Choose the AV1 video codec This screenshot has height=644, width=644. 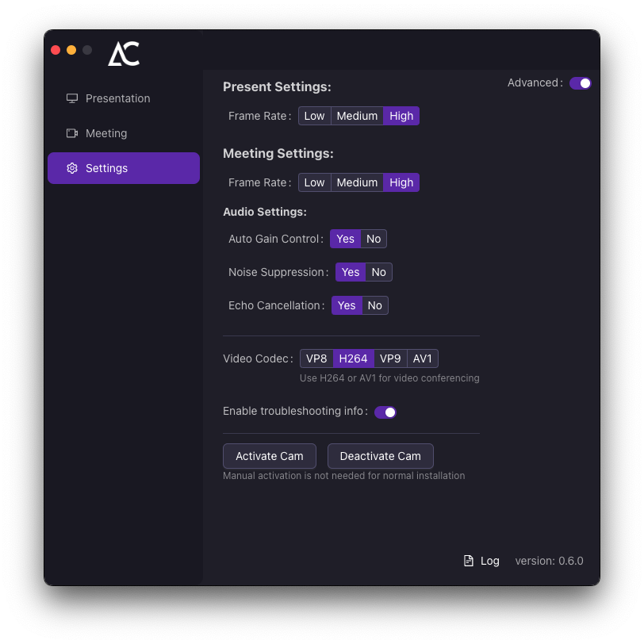click(422, 358)
